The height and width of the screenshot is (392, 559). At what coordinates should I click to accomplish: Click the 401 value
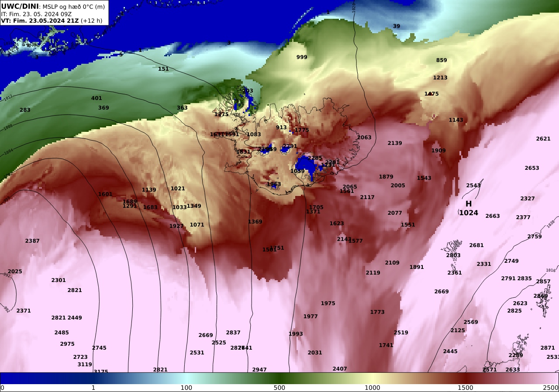97,98
